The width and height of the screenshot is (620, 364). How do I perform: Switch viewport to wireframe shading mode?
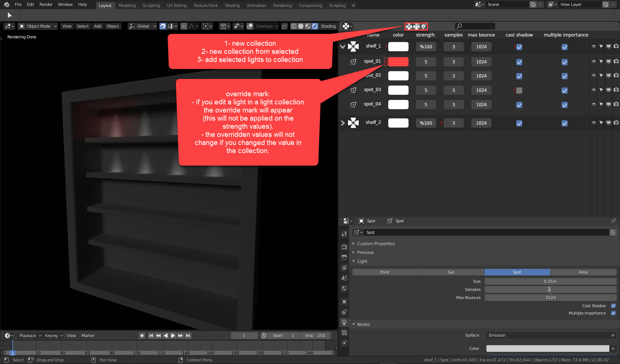click(x=294, y=26)
